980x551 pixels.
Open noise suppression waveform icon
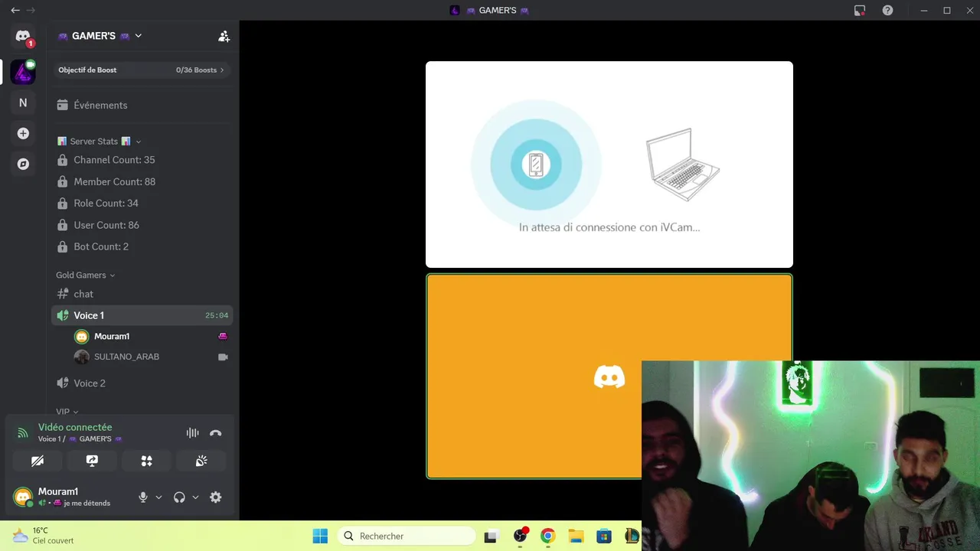pyautogui.click(x=192, y=432)
